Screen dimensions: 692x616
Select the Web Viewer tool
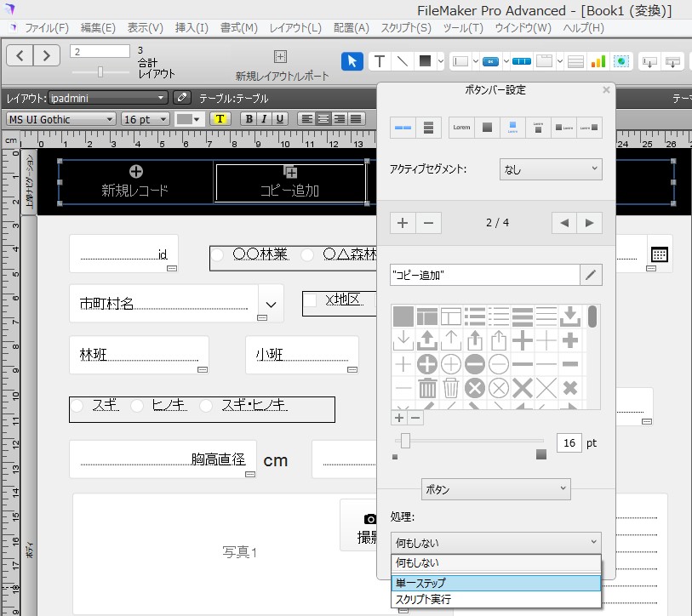pos(621,61)
